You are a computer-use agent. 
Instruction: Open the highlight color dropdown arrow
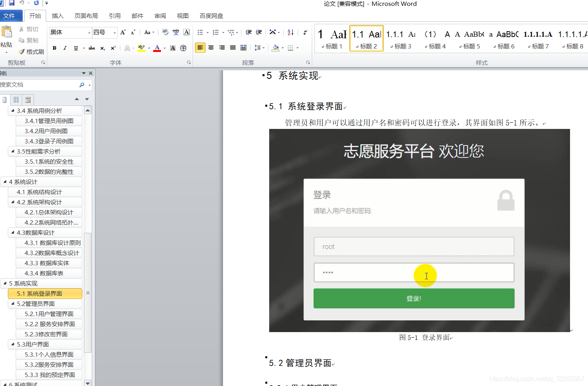click(149, 48)
